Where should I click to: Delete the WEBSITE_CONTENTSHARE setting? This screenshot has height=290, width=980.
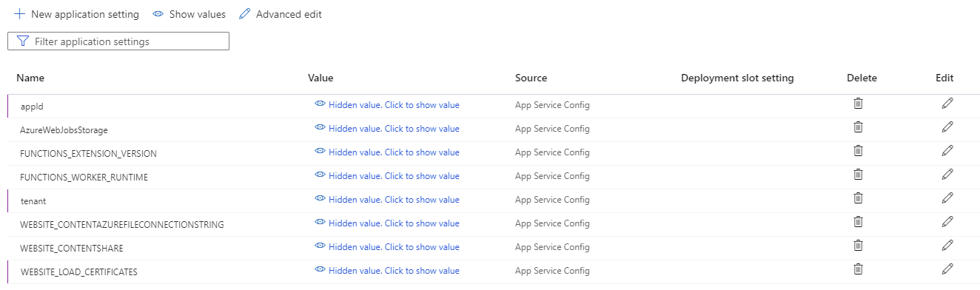pos(858,246)
